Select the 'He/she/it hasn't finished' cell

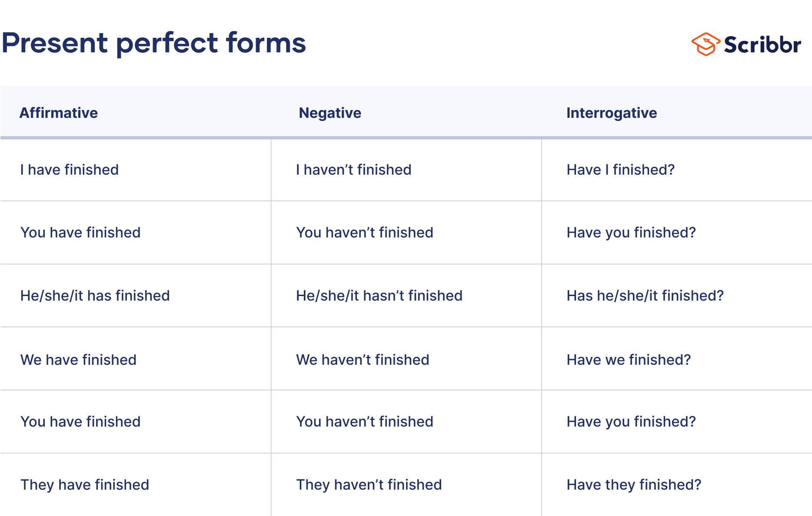pyautogui.click(x=379, y=296)
